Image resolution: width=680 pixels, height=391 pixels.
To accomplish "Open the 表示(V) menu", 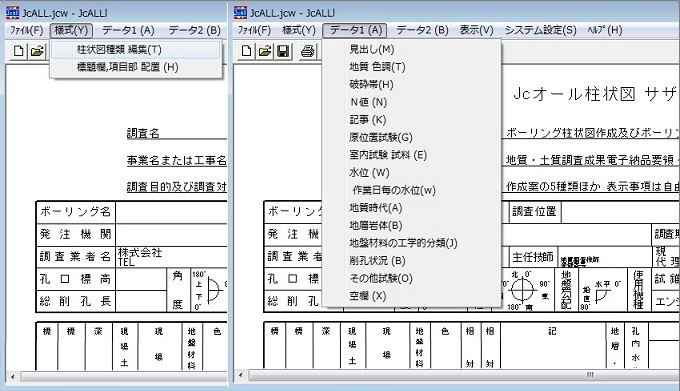I will pyautogui.click(x=476, y=30).
